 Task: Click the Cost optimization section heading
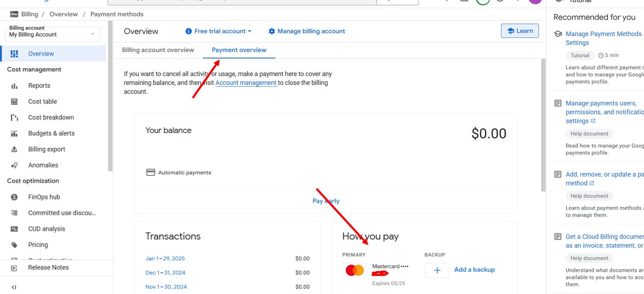pos(33,181)
